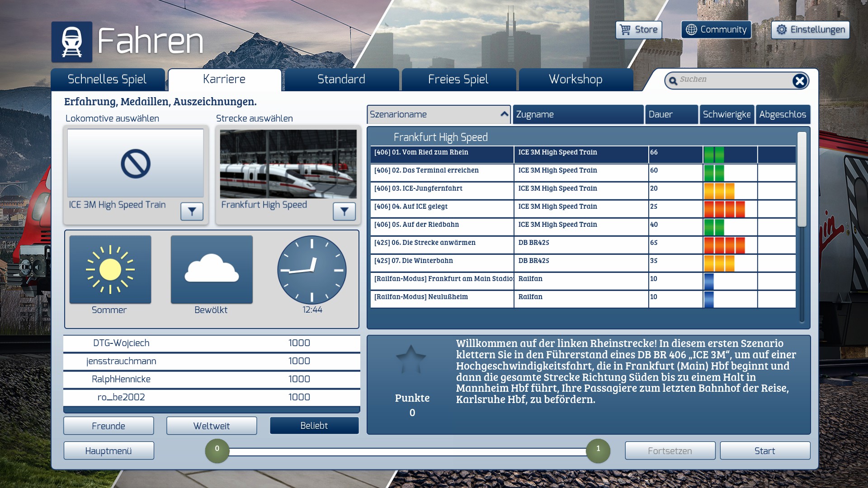868x488 pixels.
Task: Click the train logo icon beside Fahren
Action: pyautogui.click(x=72, y=42)
